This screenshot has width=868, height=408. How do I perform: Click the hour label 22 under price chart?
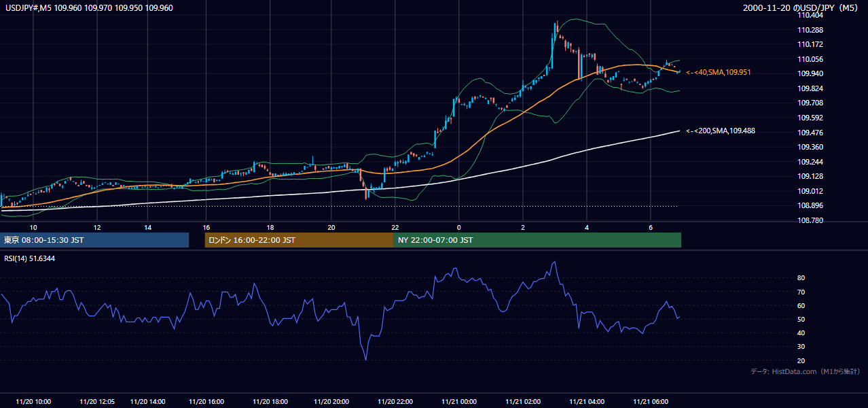tap(395, 227)
